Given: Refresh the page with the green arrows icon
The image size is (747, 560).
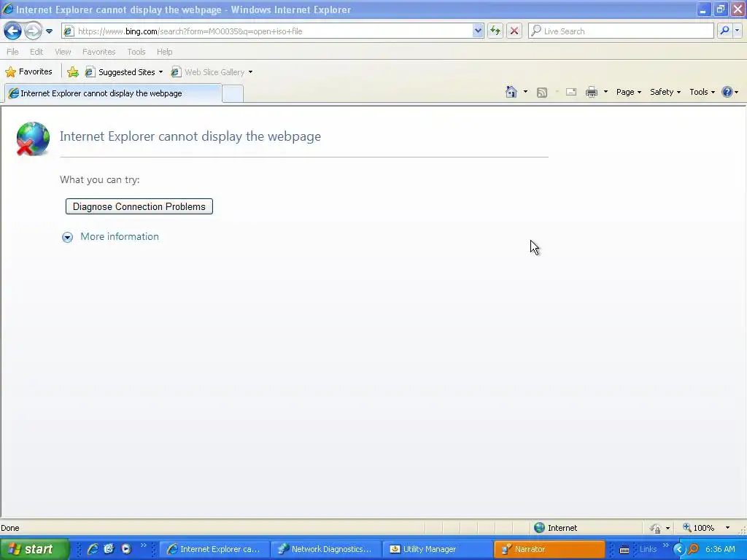Looking at the screenshot, I should pos(495,31).
